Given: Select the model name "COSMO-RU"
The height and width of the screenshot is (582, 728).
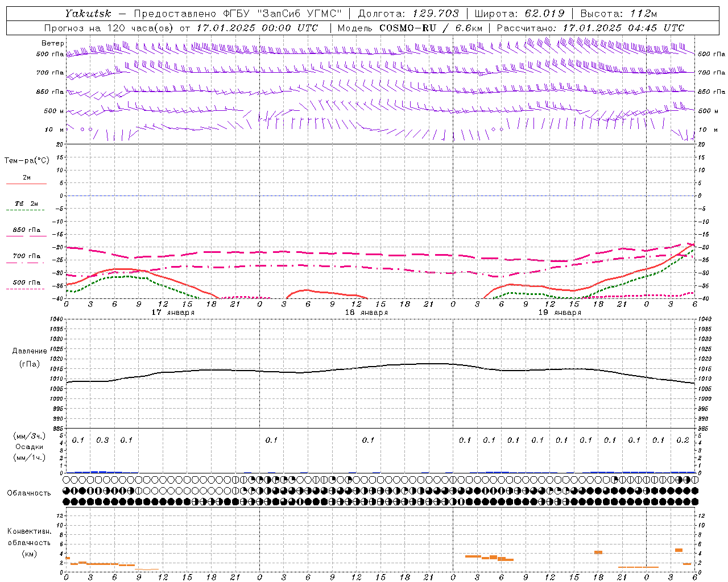Looking at the screenshot, I should click(x=408, y=28).
